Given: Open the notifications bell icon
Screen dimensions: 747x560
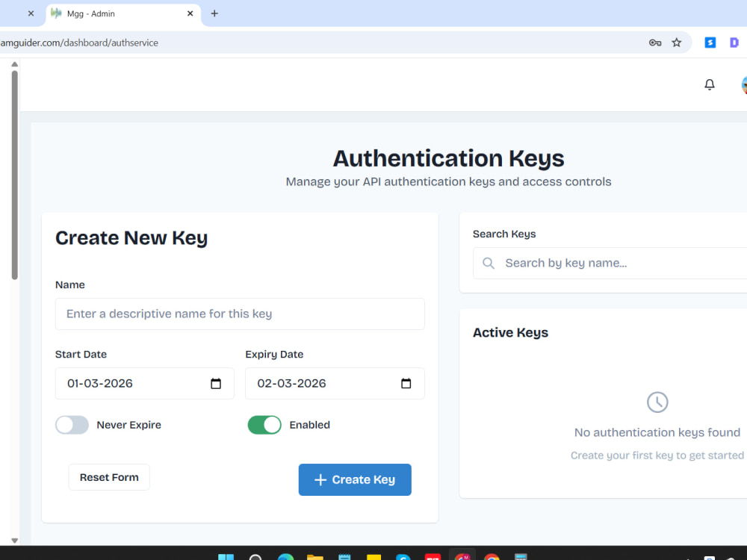Looking at the screenshot, I should click(x=710, y=84).
